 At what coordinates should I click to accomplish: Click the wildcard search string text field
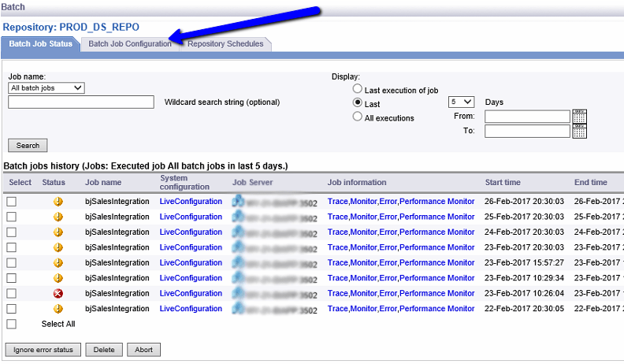pyautogui.click(x=80, y=102)
